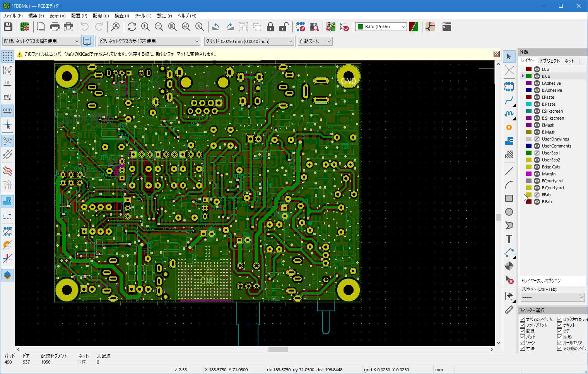588x374 pixels.
Task: Select the Add text tool
Action: (x=509, y=239)
